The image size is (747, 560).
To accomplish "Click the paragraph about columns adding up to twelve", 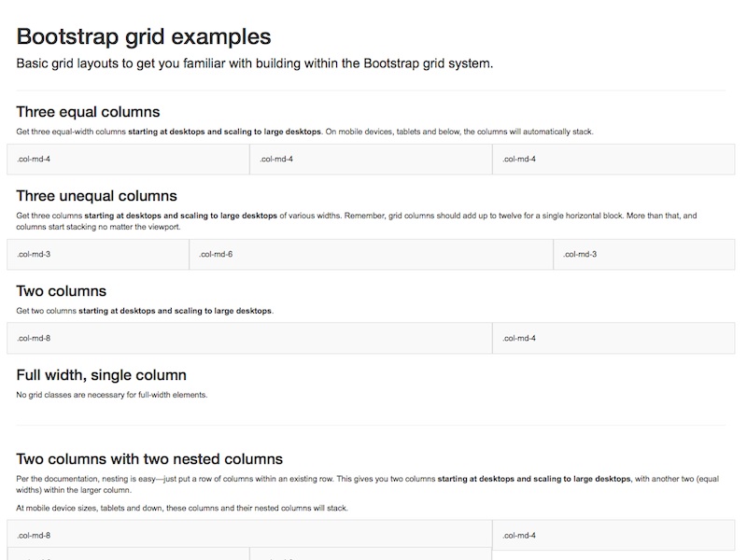I will click(357, 221).
